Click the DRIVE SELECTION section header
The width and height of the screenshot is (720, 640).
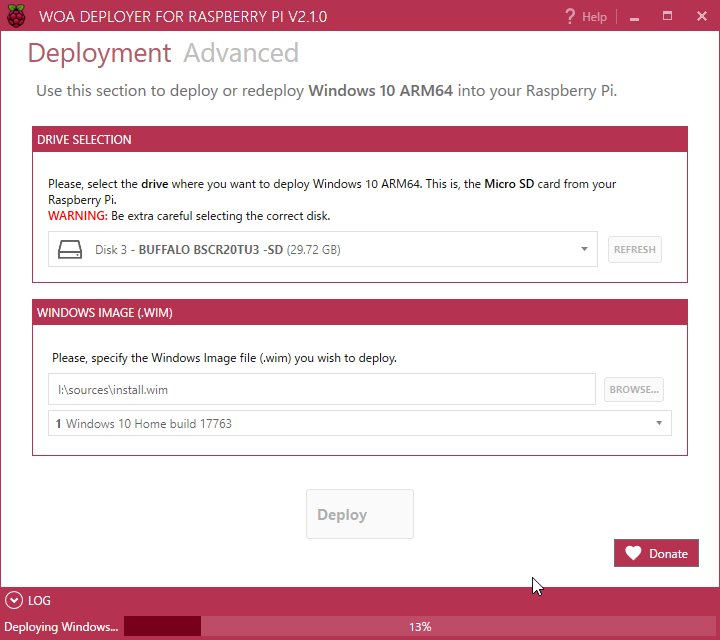(x=360, y=140)
